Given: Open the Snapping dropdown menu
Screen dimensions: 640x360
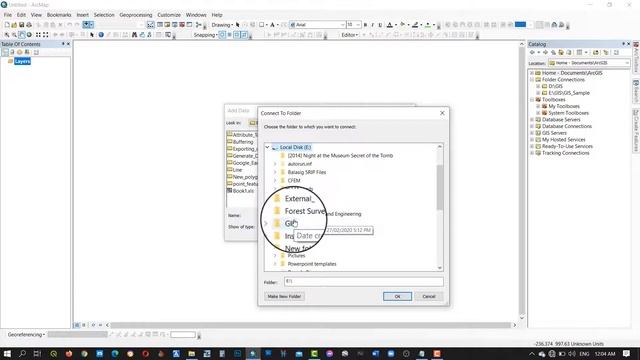Looking at the screenshot, I should pos(206,35).
